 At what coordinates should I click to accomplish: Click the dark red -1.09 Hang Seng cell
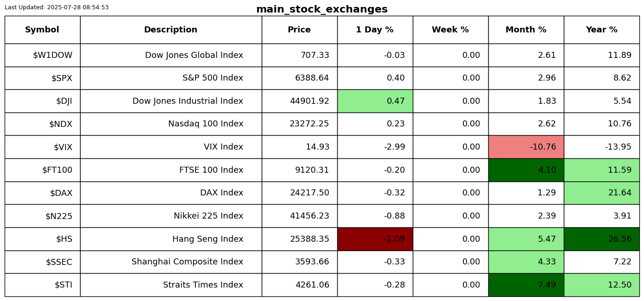click(x=375, y=239)
